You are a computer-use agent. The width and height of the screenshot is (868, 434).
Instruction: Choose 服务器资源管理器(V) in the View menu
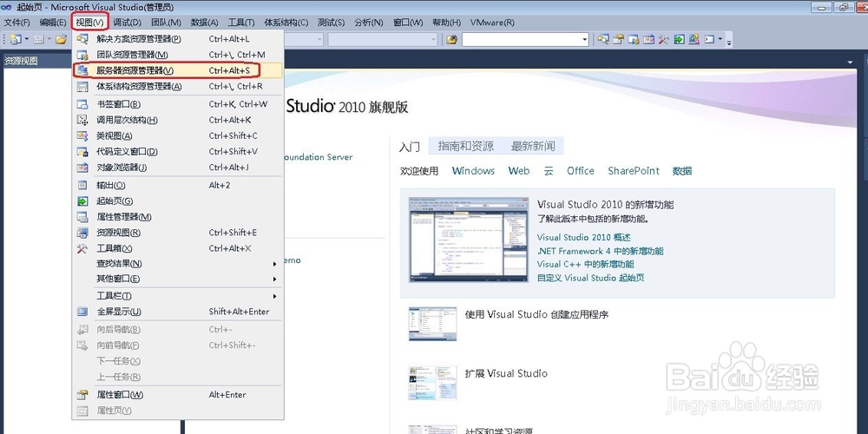click(178, 70)
